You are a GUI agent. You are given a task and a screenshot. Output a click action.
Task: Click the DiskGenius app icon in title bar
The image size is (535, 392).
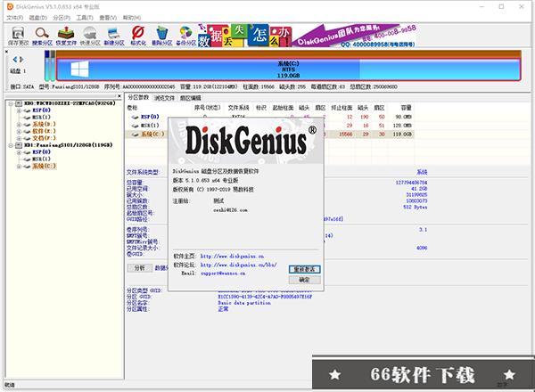click(10, 6)
